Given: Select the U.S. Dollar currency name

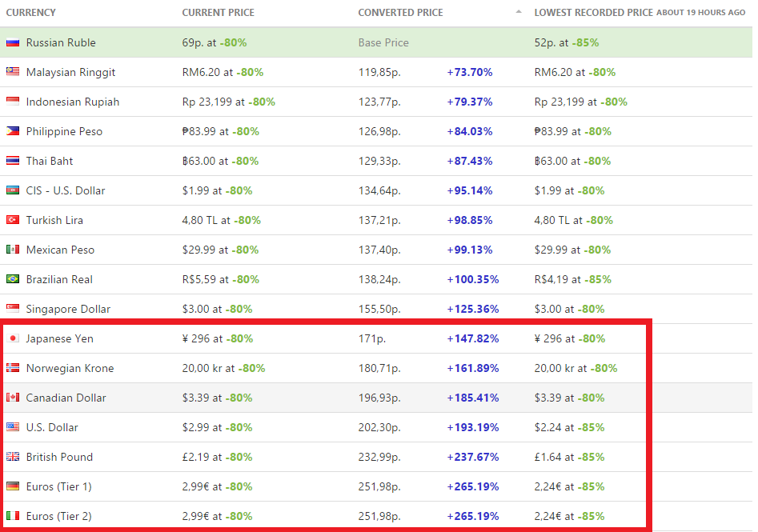Looking at the screenshot, I should click(x=52, y=427).
